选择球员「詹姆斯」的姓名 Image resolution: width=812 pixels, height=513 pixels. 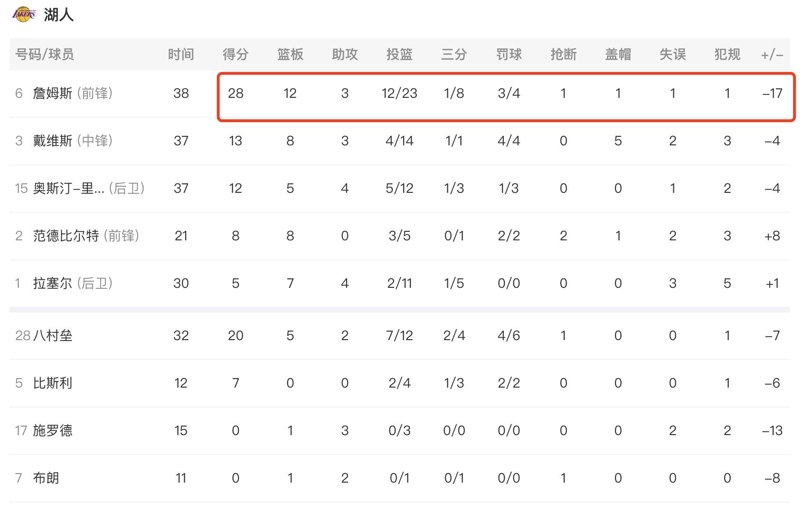coord(54,94)
